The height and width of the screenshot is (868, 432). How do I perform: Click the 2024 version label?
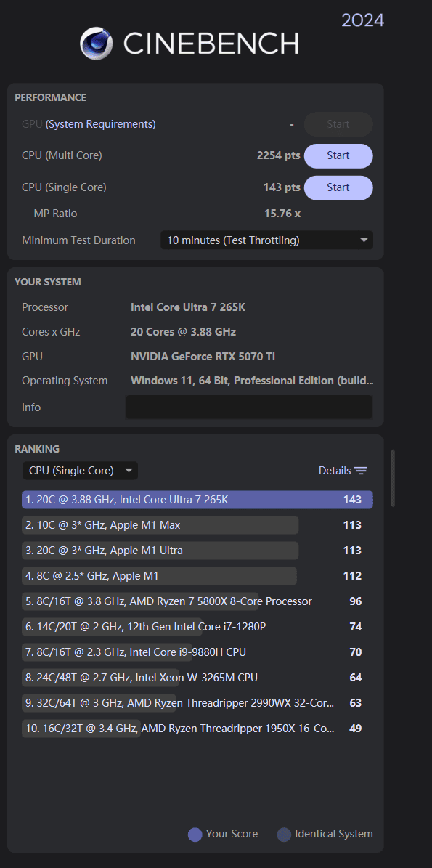click(362, 20)
